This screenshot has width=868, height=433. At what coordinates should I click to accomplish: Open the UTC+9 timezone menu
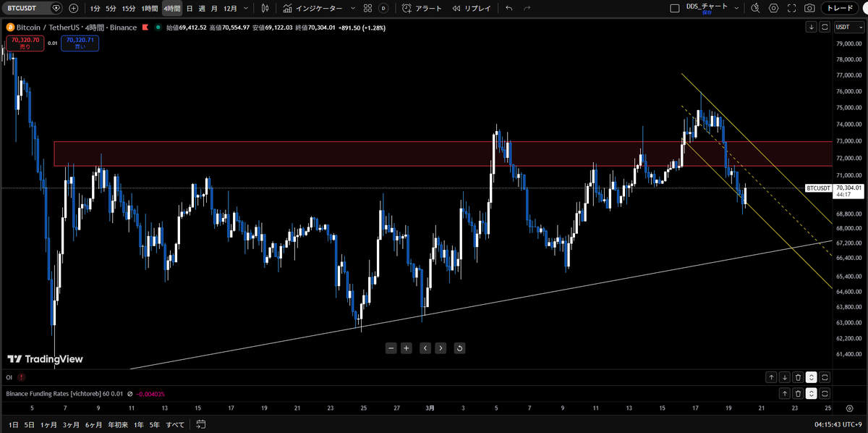click(837, 424)
